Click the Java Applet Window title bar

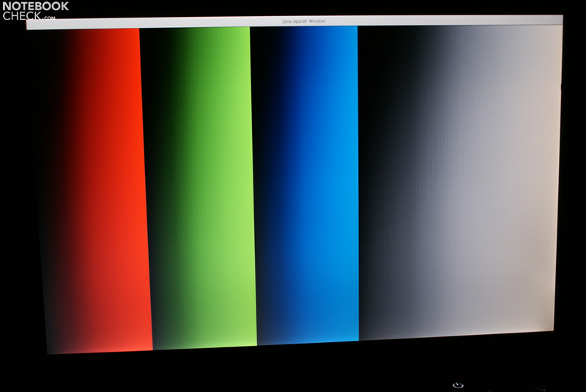294,22
